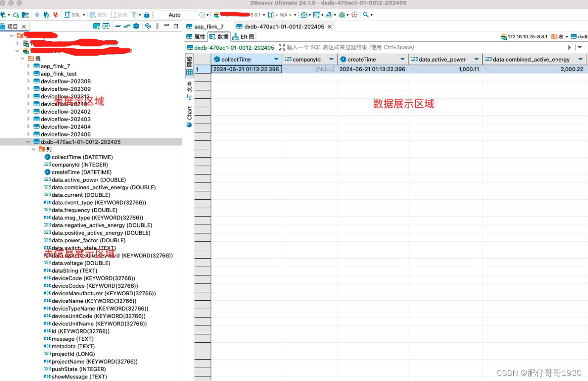This screenshot has width=588, height=381.
Task: Click the view menu dots icon
Action: pos(158,26)
